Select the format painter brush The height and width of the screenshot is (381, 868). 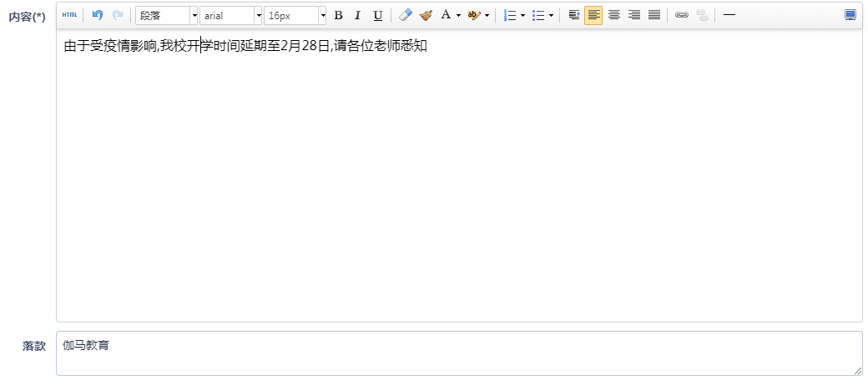pyautogui.click(x=426, y=16)
